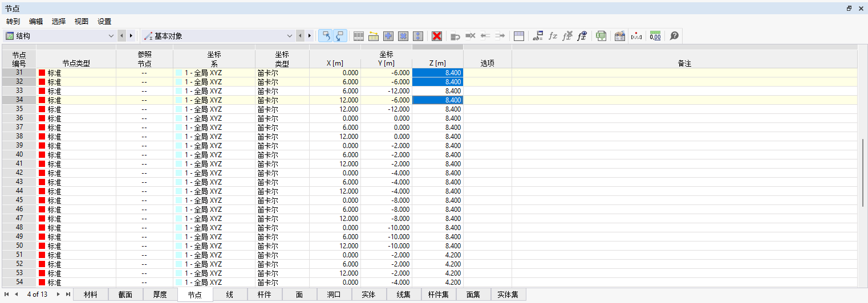The height and width of the screenshot is (303, 868).
Task: Switch to the 洞口 tab
Action: [334, 294]
